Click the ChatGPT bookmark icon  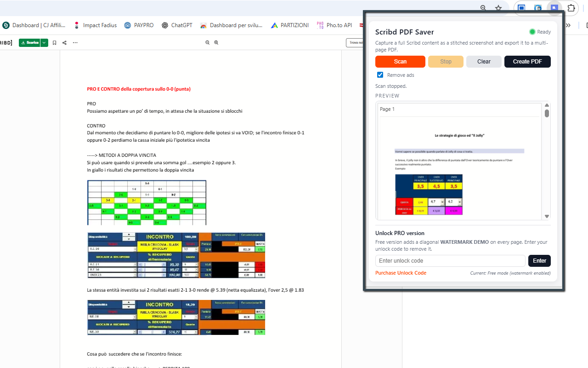(x=164, y=25)
